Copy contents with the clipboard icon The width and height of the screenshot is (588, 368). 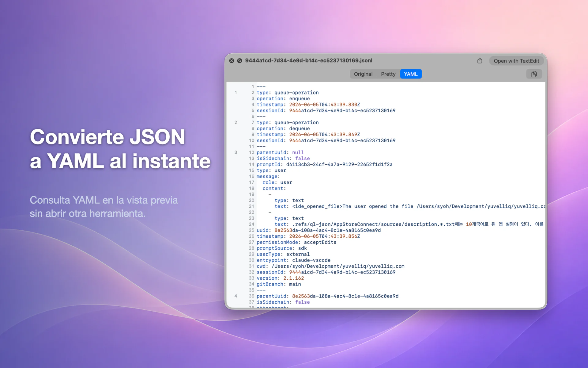coord(534,74)
